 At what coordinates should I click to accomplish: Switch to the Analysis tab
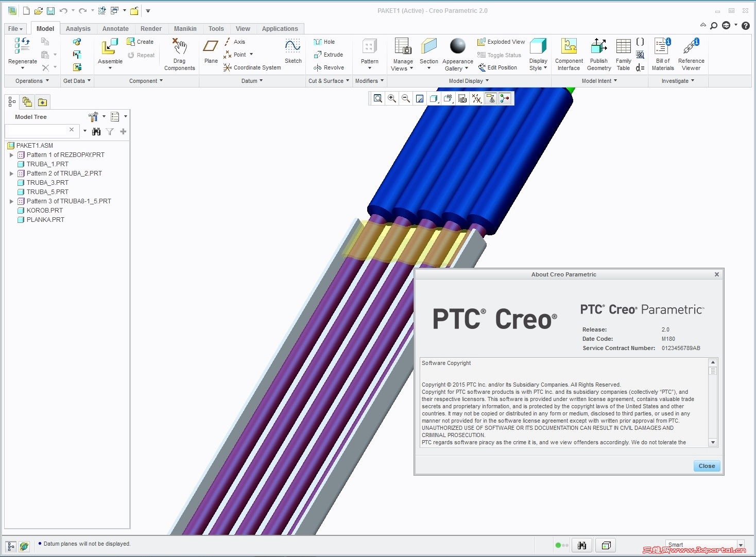[78, 29]
